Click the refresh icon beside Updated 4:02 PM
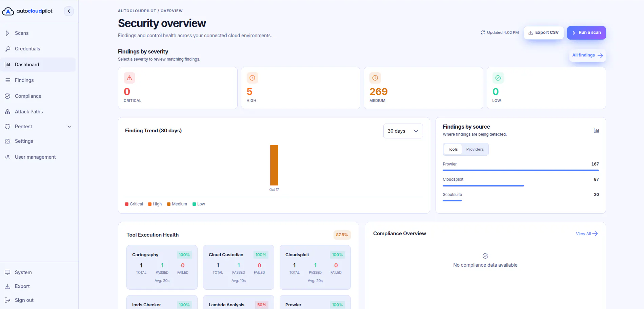This screenshot has width=644, height=309. pos(483,32)
